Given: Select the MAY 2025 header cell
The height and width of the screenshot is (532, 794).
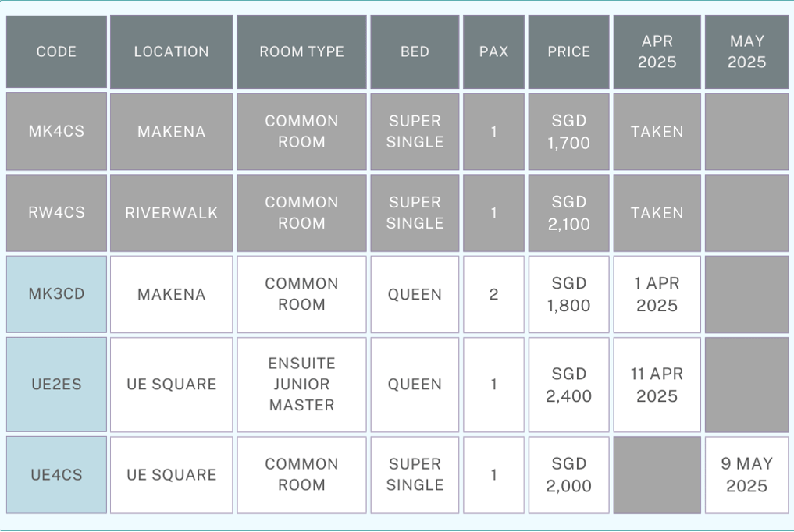Looking at the screenshot, I should click(747, 51).
